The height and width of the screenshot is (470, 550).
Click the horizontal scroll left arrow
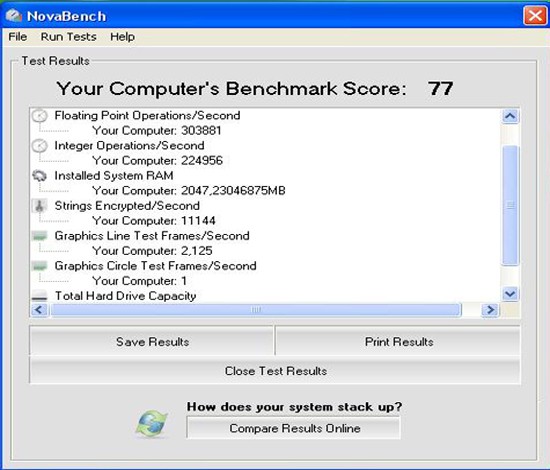coord(39,310)
